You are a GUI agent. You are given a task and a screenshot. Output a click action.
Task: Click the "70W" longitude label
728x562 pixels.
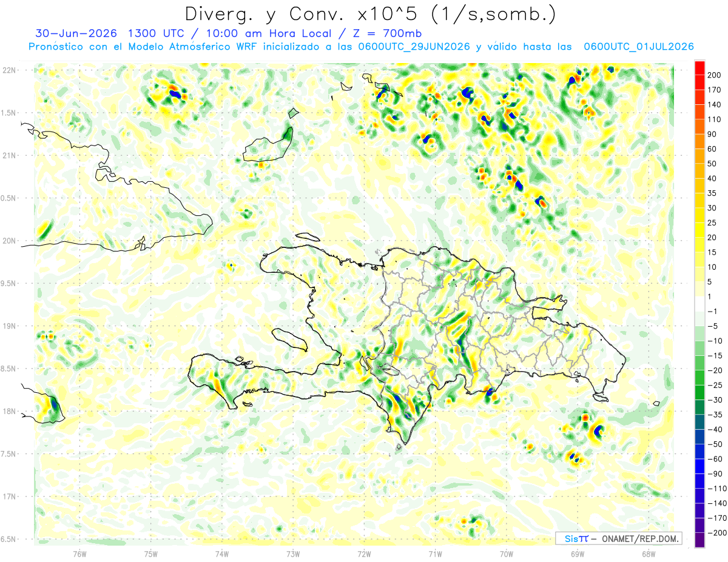[507, 554]
